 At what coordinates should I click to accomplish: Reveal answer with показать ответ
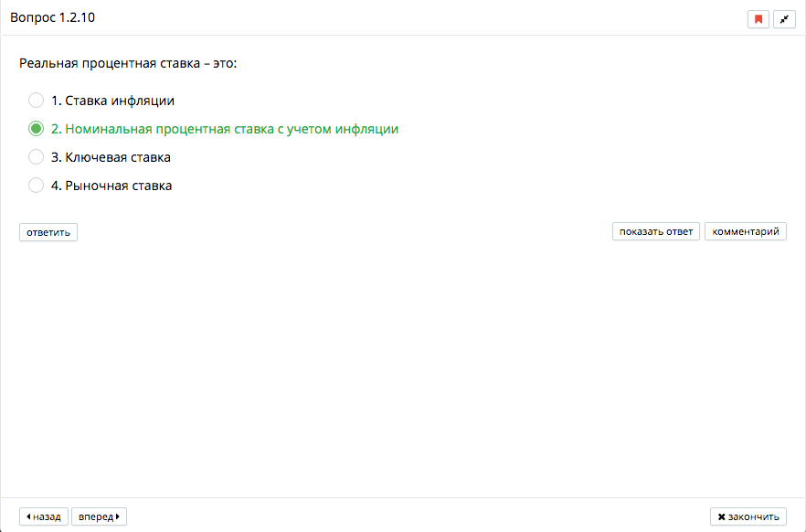click(x=655, y=232)
